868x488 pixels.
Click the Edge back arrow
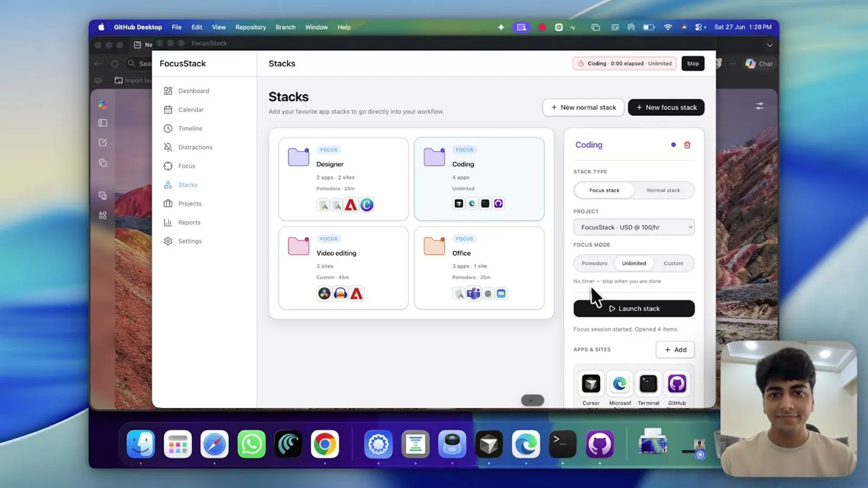(x=98, y=63)
